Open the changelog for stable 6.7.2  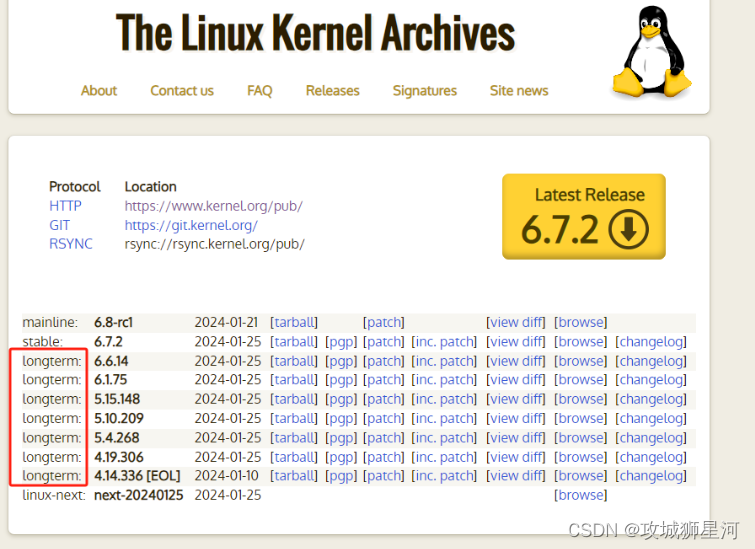(651, 342)
